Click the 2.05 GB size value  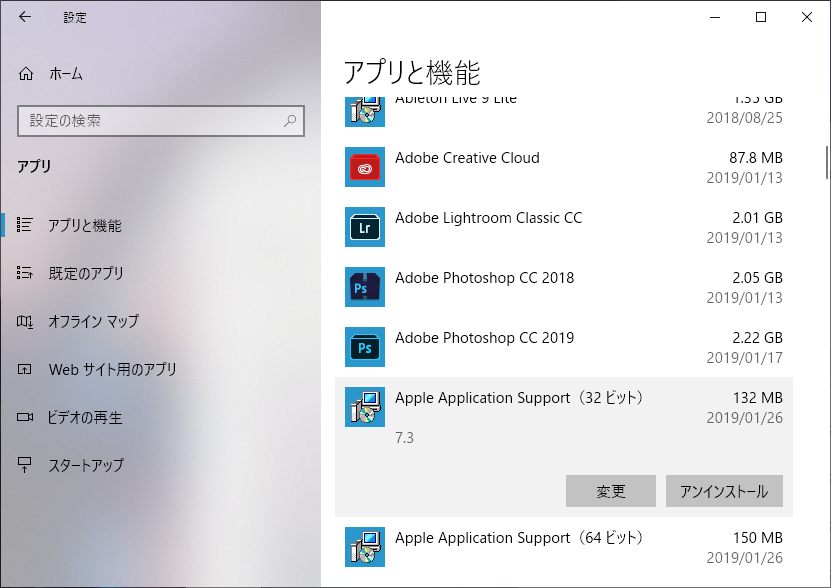click(757, 278)
